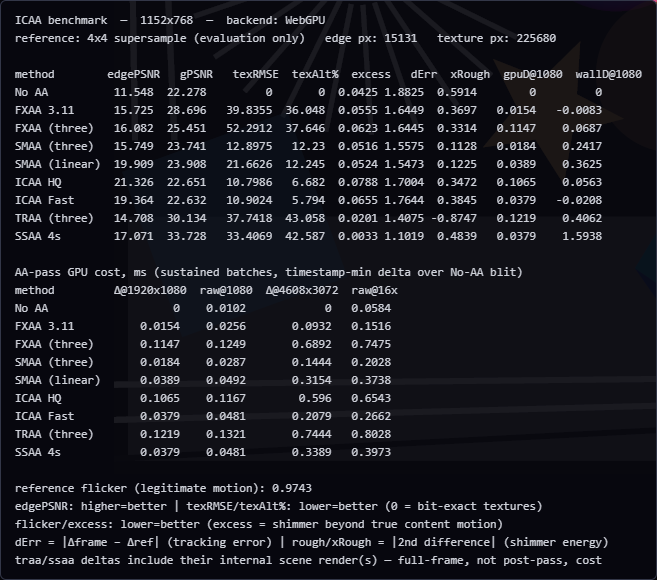Select the SSAA 4s Δ@4608x3072 value 0.3389

coord(311,453)
